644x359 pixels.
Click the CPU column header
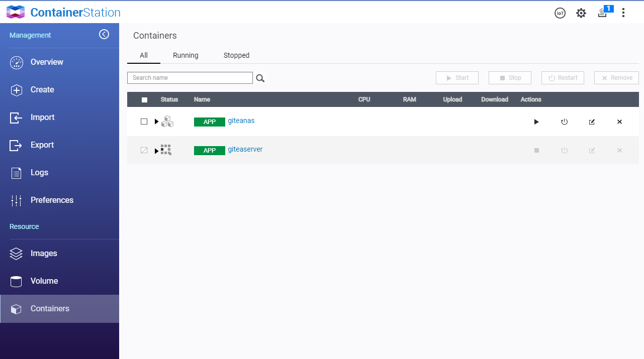pos(364,99)
